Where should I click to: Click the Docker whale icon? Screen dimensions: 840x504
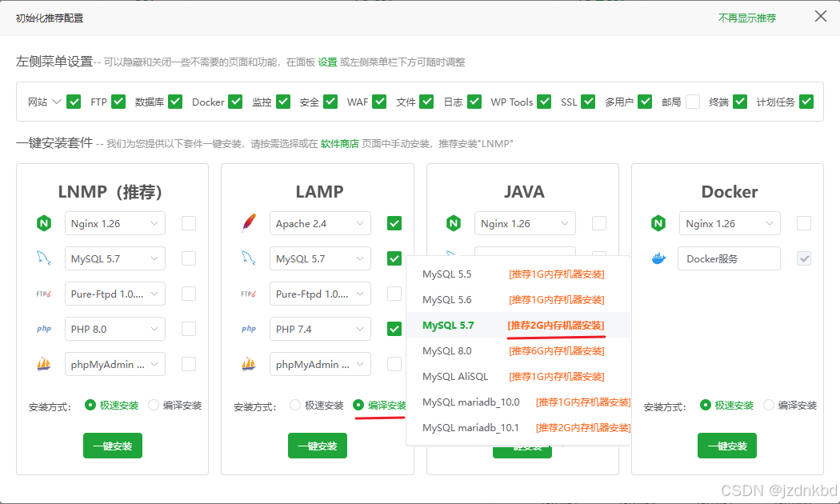point(658,258)
